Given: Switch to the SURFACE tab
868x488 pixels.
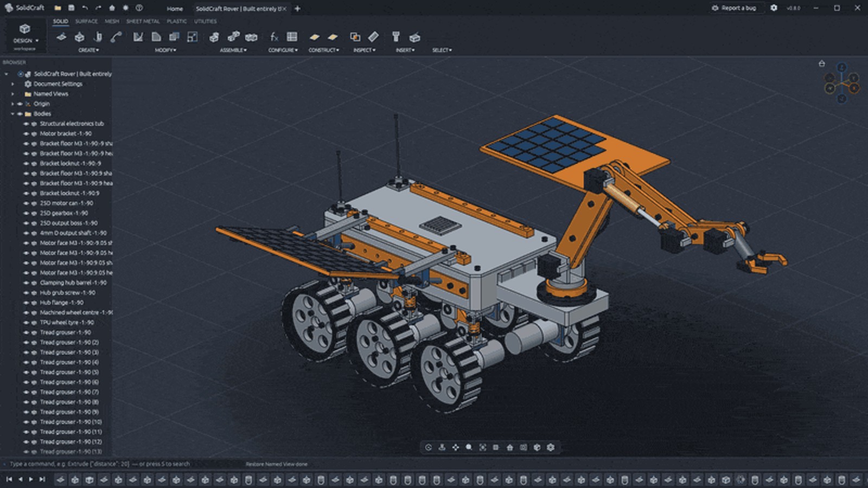Looking at the screenshot, I should point(86,21).
